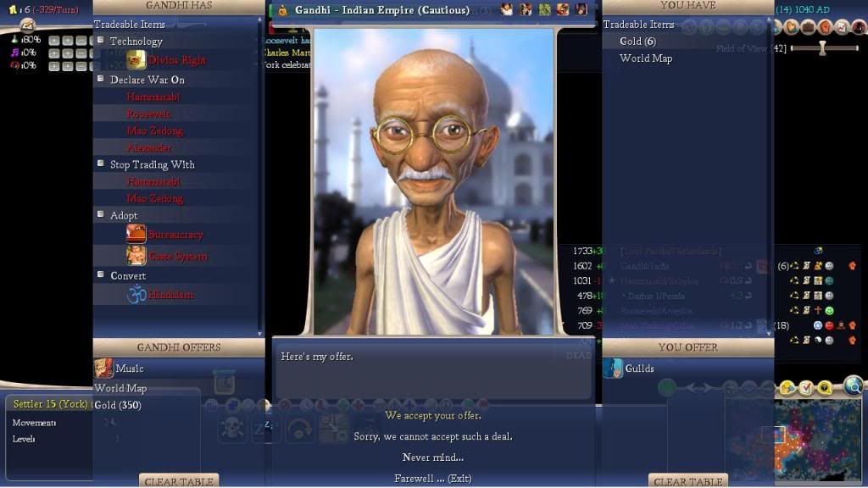This screenshot has width=868, height=488.
Task: Click the red angry face in score row 709
Action: 829,326
